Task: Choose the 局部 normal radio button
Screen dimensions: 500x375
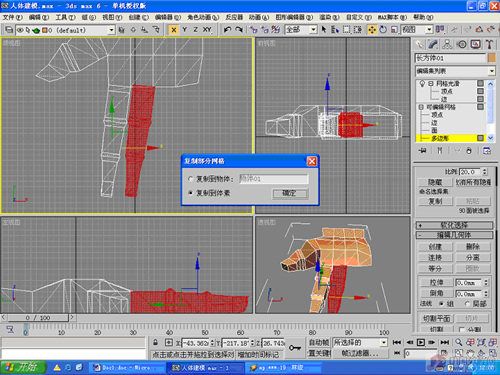Action: [467, 304]
